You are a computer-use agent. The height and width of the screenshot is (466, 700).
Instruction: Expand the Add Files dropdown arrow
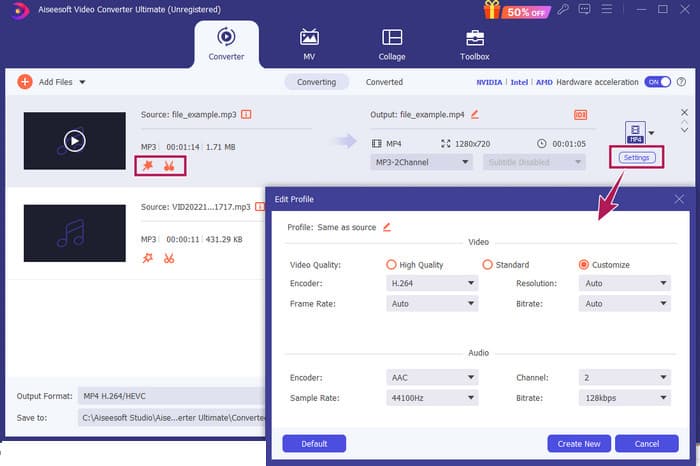pyautogui.click(x=82, y=82)
